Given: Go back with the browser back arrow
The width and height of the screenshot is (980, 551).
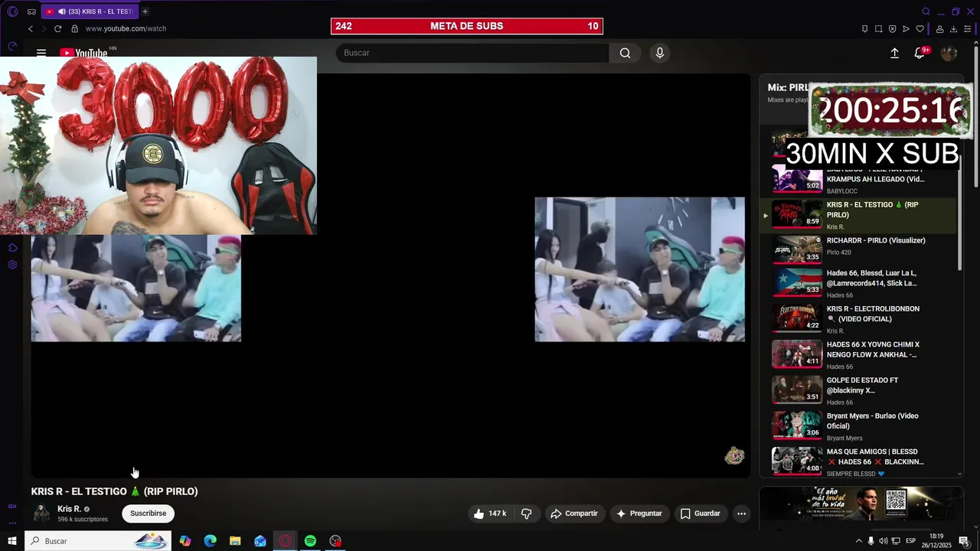Looking at the screenshot, I should (31, 28).
